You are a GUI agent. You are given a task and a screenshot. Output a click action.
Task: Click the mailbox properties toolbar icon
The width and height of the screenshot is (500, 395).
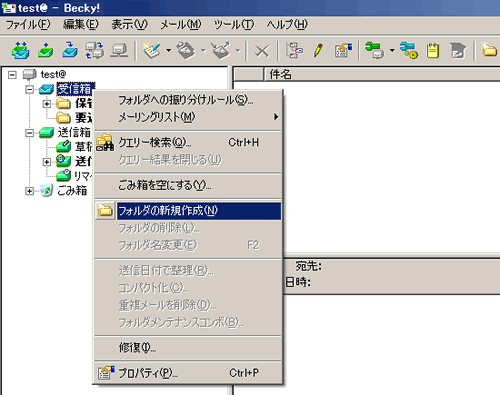pyautogui.click(x=343, y=51)
